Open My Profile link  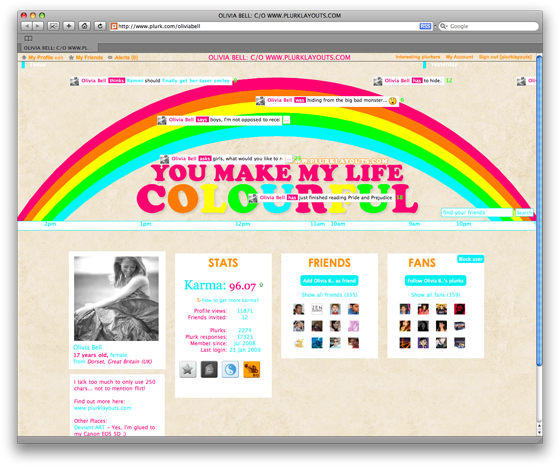pos(41,57)
